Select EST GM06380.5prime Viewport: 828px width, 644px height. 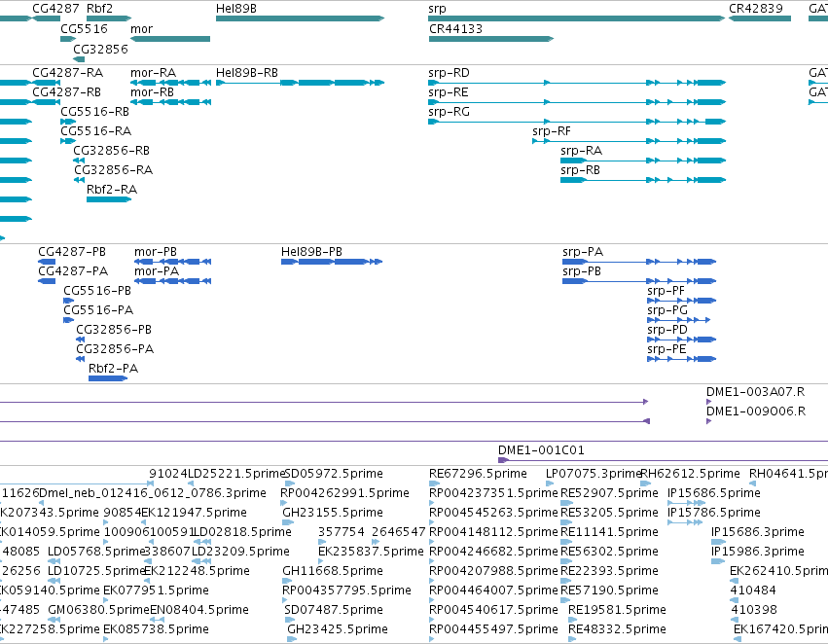98,610
